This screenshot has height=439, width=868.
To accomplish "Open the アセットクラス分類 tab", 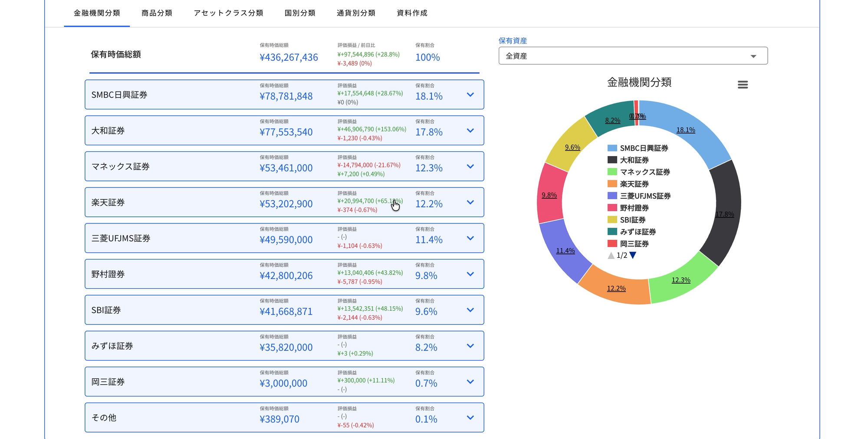I will coord(228,13).
